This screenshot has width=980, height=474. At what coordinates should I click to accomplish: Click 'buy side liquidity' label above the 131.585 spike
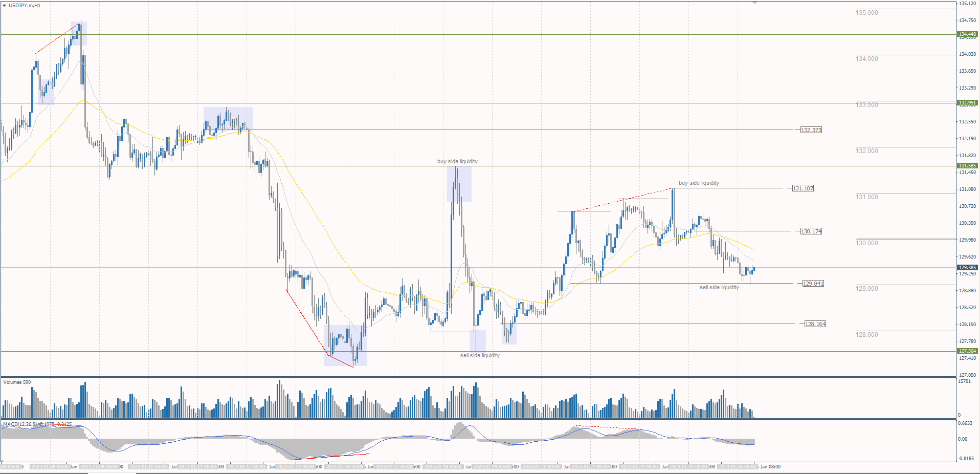pos(457,162)
